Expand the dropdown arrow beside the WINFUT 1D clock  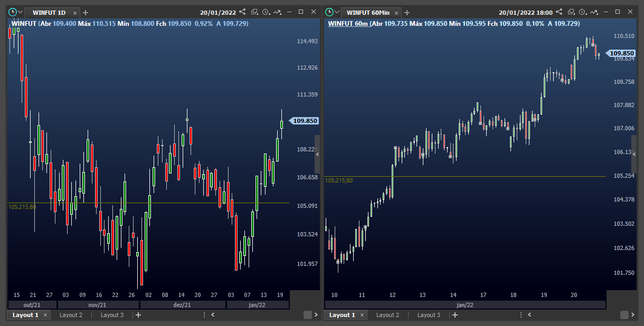click(20, 12)
